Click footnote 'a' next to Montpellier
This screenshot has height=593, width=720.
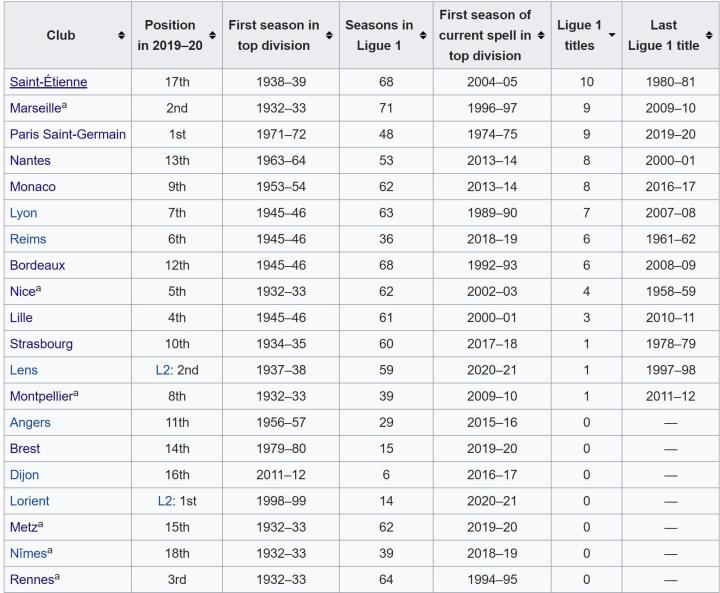click(x=75, y=393)
